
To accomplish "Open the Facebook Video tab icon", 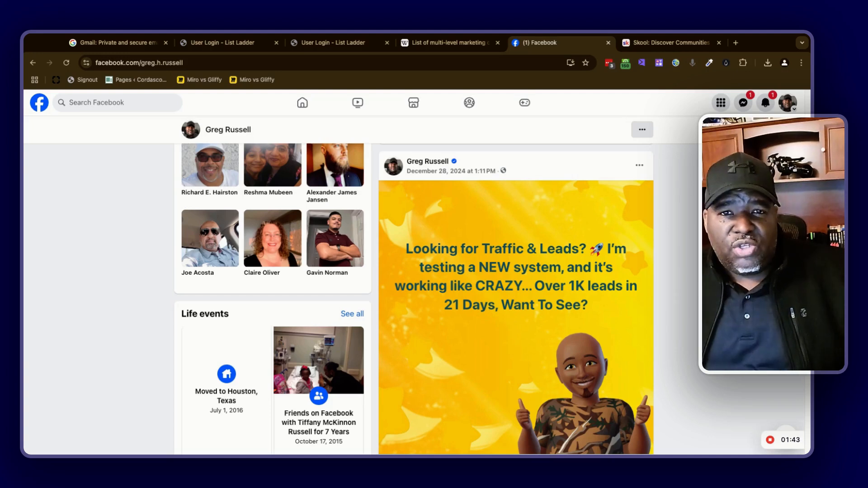I will (358, 103).
